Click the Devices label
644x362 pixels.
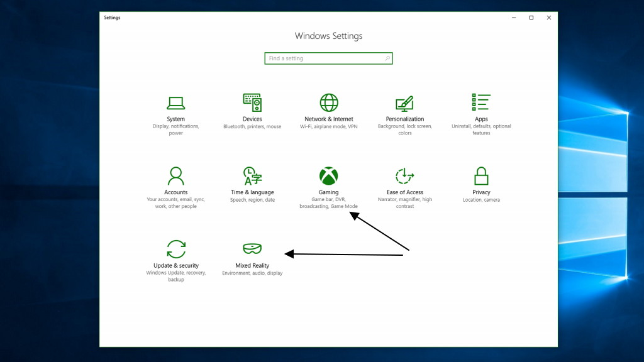tap(252, 119)
